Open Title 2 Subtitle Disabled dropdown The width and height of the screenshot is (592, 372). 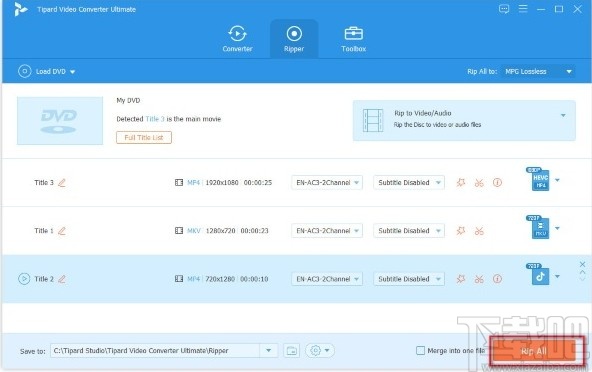409,279
